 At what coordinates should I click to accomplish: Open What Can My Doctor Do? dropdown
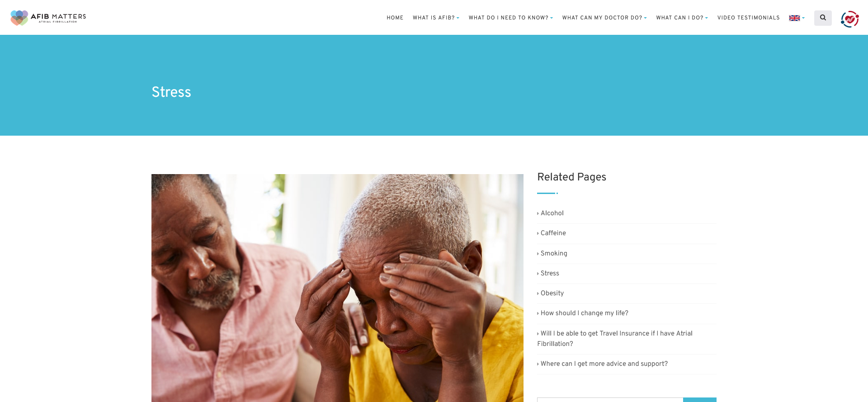click(x=604, y=18)
